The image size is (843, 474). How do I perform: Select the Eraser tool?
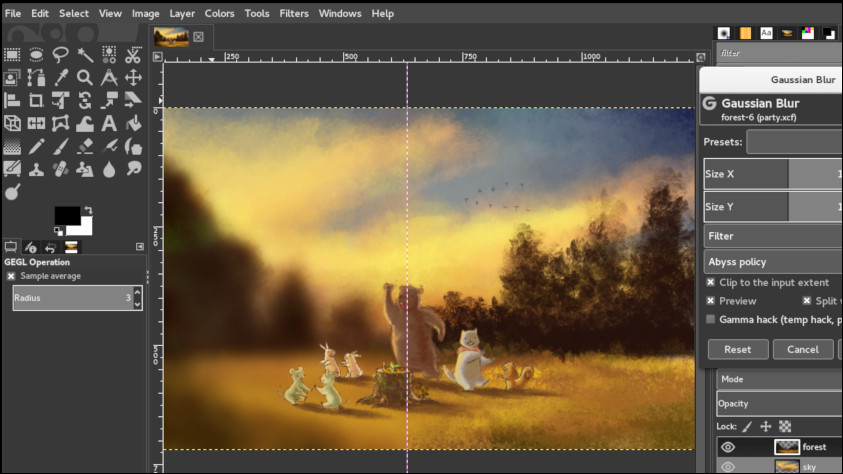(x=84, y=147)
